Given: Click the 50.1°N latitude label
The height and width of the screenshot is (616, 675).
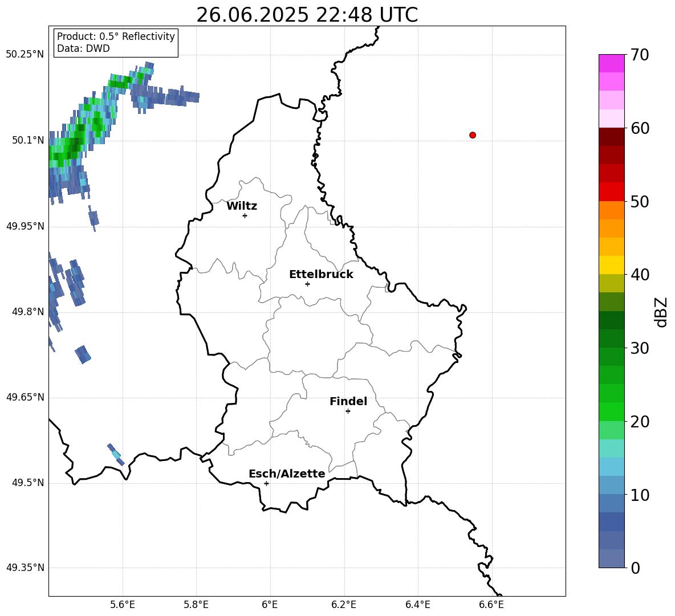Looking at the screenshot, I should pos(28,140).
